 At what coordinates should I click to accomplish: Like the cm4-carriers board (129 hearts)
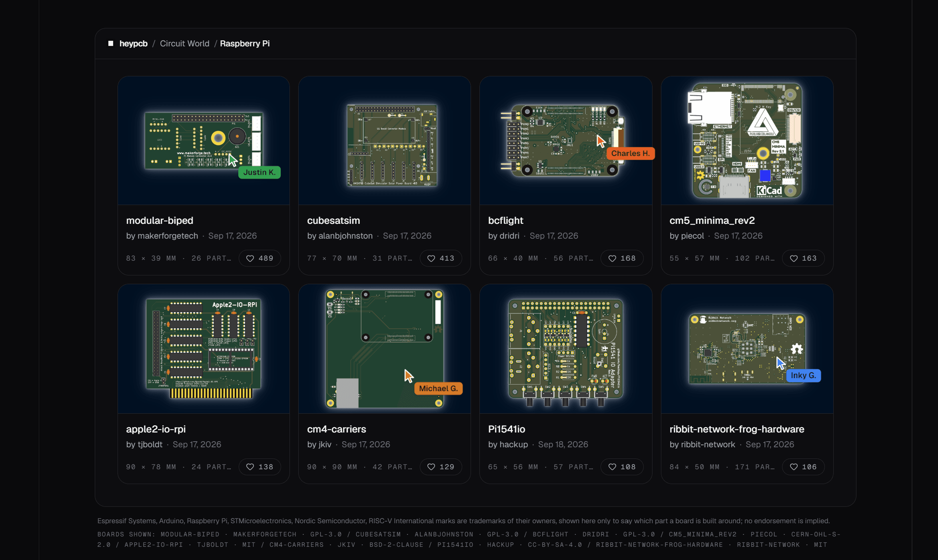click(x=441, y=467)
